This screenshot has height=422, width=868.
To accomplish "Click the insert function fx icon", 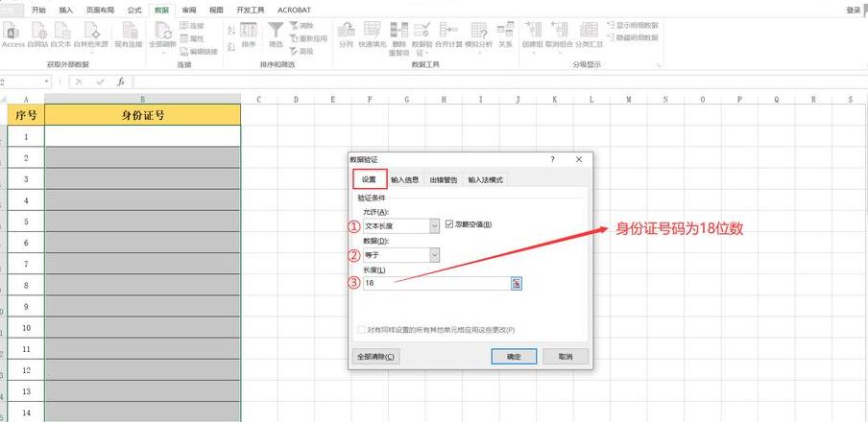I will tap(120, 82).
